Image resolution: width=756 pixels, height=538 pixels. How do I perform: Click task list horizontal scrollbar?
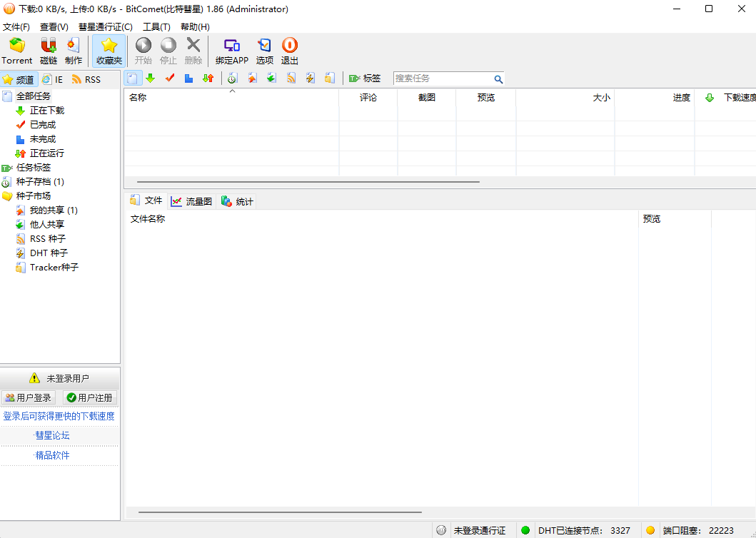point(308,182)
